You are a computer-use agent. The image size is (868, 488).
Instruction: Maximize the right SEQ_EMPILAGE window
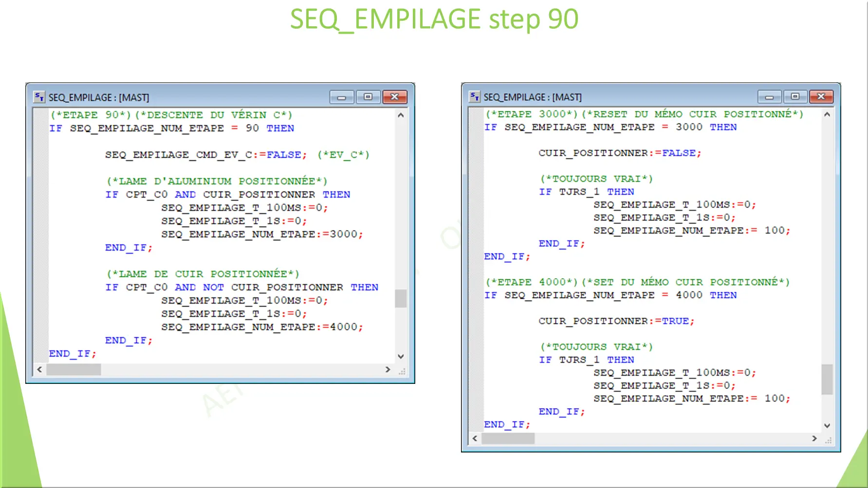pyautogui.click(x=795, y=97)
